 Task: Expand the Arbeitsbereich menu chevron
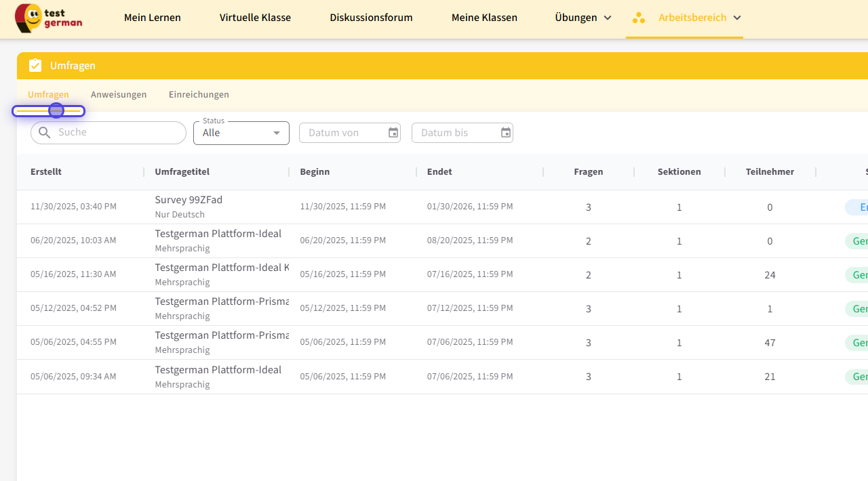(737, 18)
